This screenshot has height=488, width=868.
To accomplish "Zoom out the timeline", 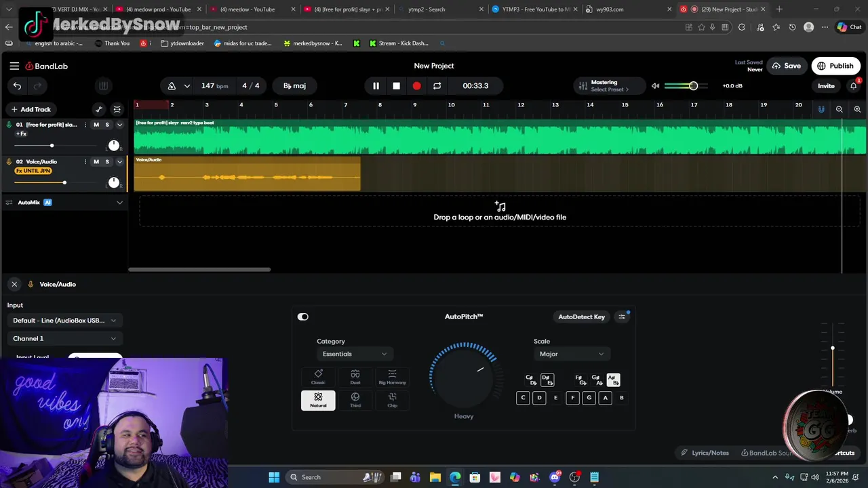I will click(839, 109).
